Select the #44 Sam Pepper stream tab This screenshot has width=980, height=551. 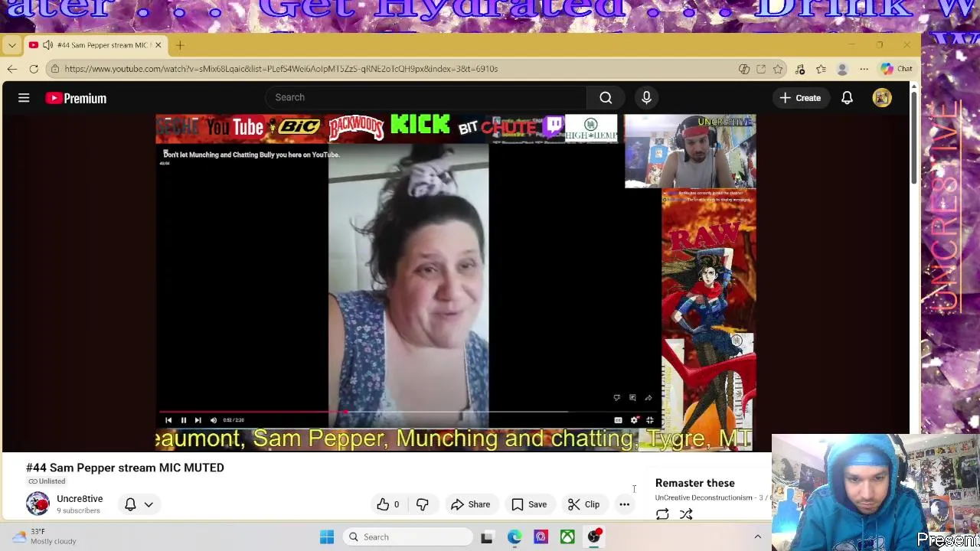(x=96, y=45)
